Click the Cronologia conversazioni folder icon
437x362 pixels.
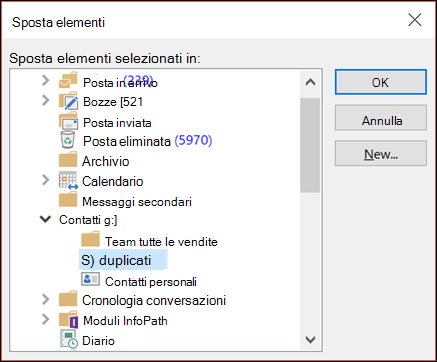68,299
